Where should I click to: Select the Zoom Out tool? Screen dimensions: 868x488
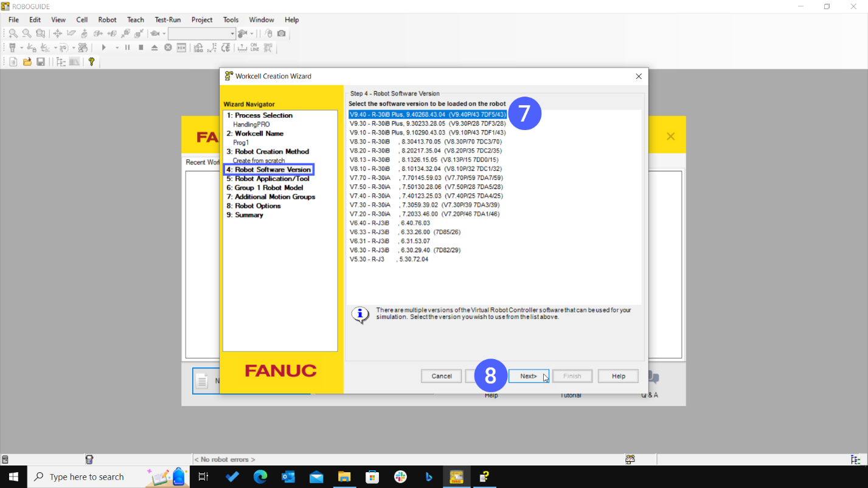point(26,33)
